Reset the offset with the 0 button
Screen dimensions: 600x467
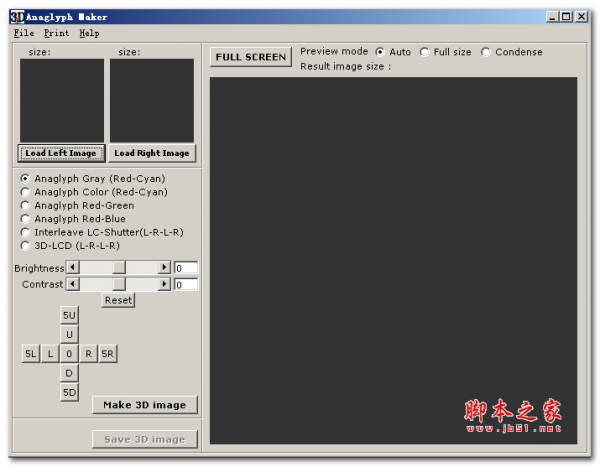[x=69, y=354]
